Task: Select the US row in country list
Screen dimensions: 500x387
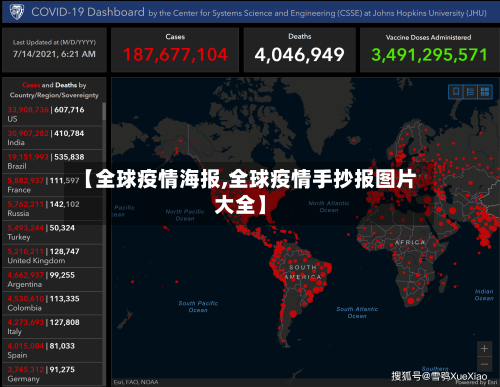Action: [52, 114]
